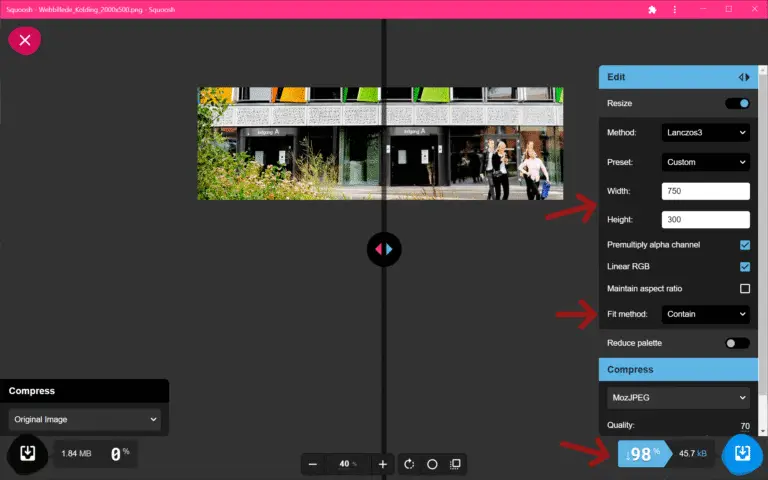Click the 45.7 kB output size text
768x480 pixels.
tap(693, 454)
